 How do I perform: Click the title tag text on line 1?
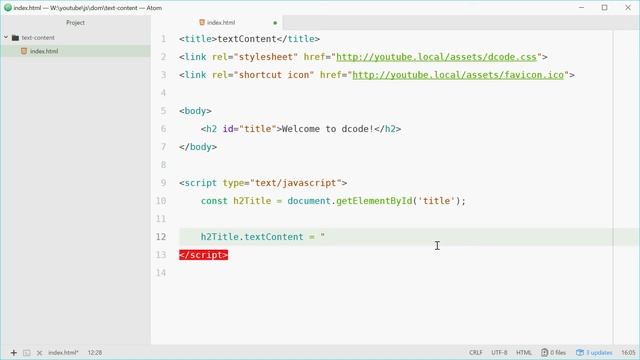click(x=247, y=39)
